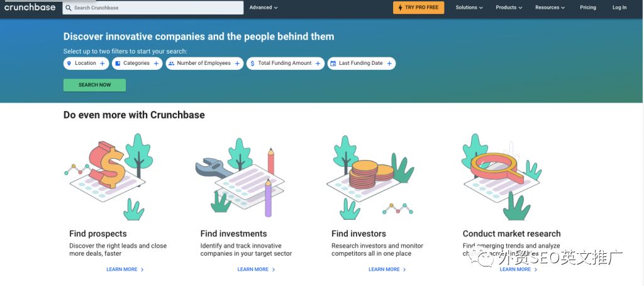The width and height of the screenshot is (644, 286).
Task: Expand the Resources menu
Action: click(550, 8)
